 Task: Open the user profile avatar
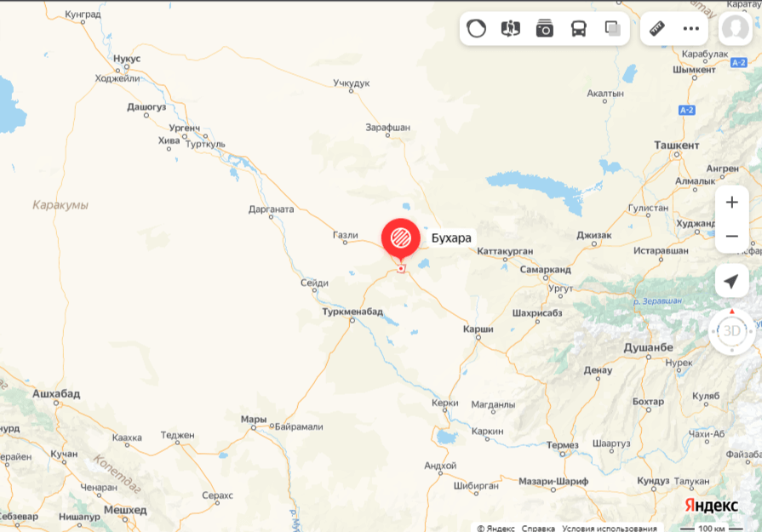tap(736, 29)
